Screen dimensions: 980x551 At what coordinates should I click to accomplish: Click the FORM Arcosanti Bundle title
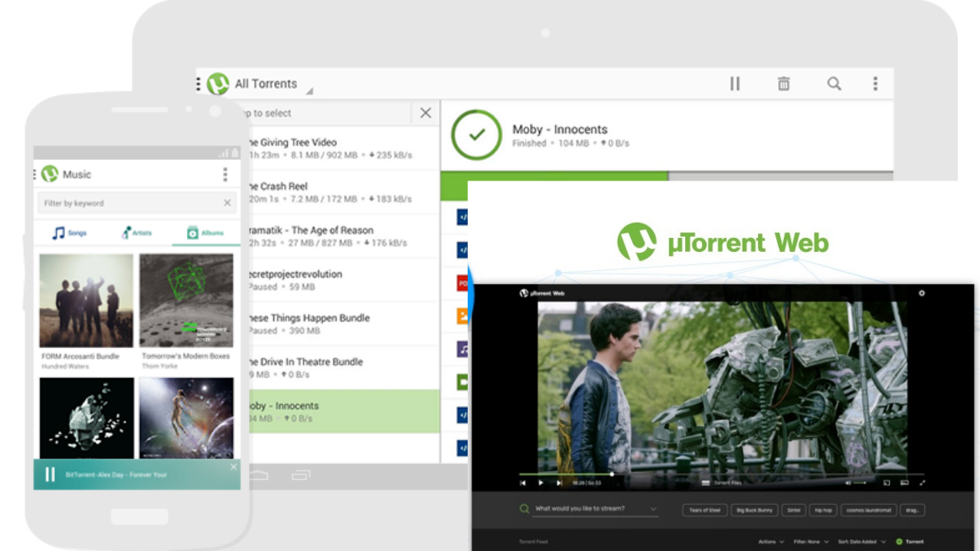pyautogui.click(x=80, y=357)
